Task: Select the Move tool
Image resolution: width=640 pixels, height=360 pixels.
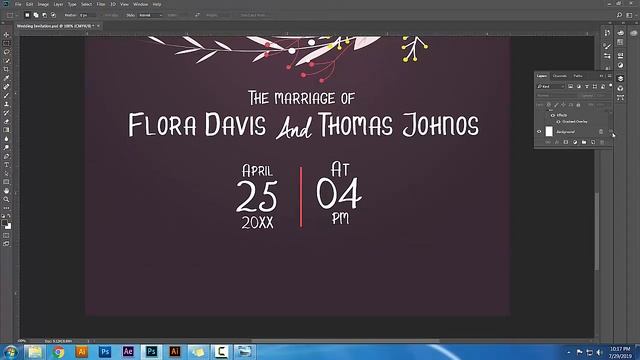Action: pos(6,35)
